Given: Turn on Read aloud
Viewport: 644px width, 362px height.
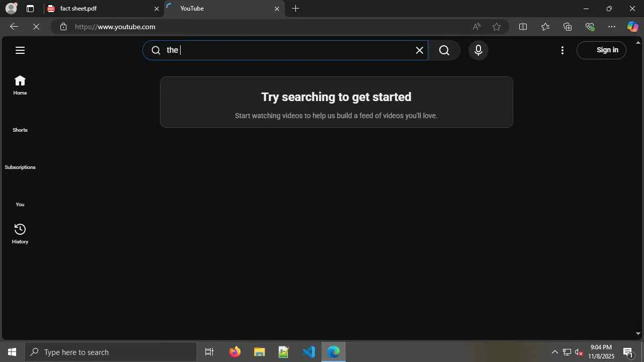Looking at the screenshot, I should tap(476, 27).
